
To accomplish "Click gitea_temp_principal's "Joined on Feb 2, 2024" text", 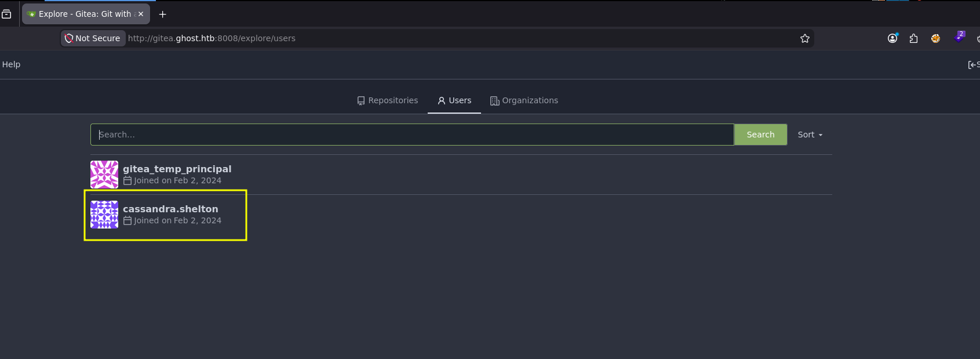I will click(x=177, y=180).
